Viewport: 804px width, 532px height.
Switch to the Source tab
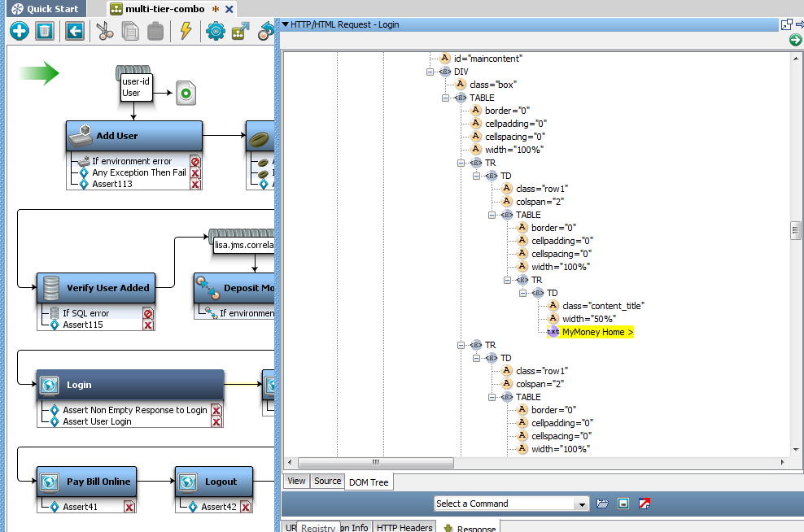(327, 481)
